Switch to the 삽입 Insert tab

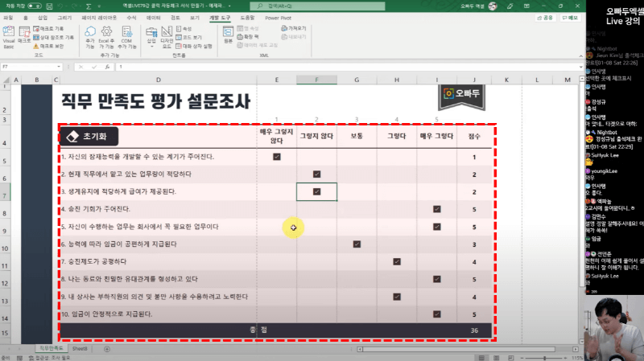pos(43,18)
